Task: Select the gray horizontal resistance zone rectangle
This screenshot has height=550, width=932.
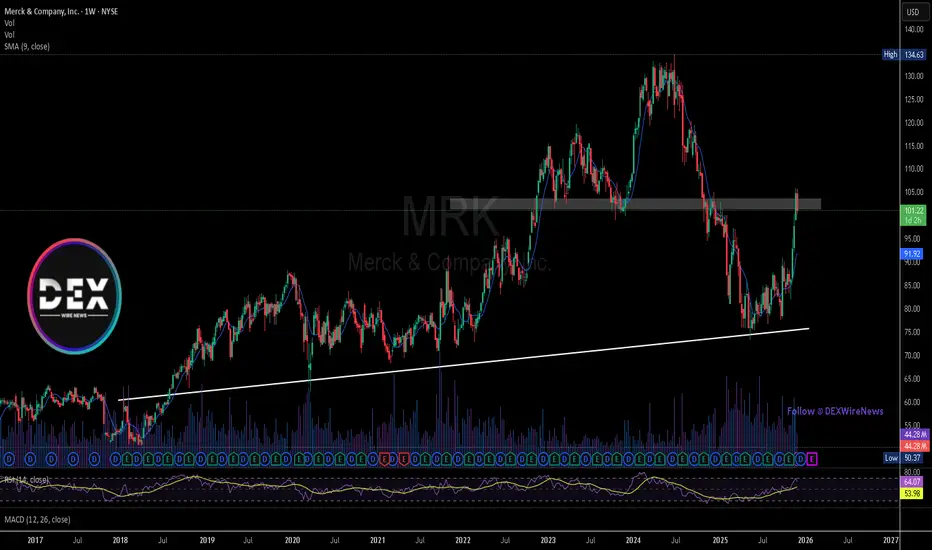Action: pyautogui.click(x=635, y=204)
